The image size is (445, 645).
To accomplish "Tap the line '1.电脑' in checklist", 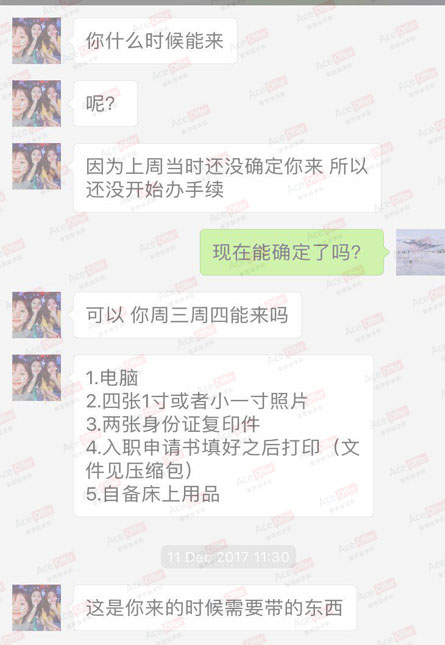I will point(112,378).
